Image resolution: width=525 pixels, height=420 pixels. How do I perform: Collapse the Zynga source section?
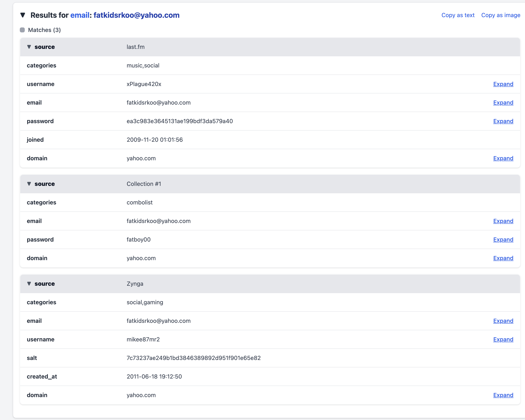point(29,284)
